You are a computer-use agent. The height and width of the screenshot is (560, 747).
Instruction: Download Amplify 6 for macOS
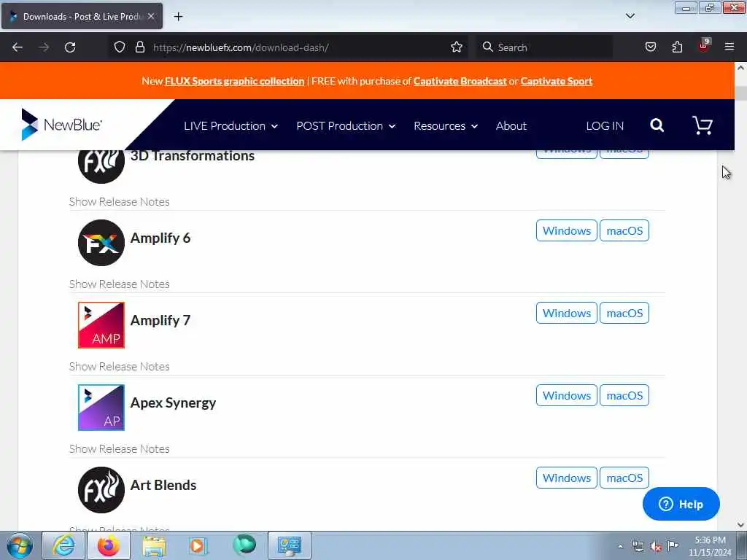coord(624,230)
